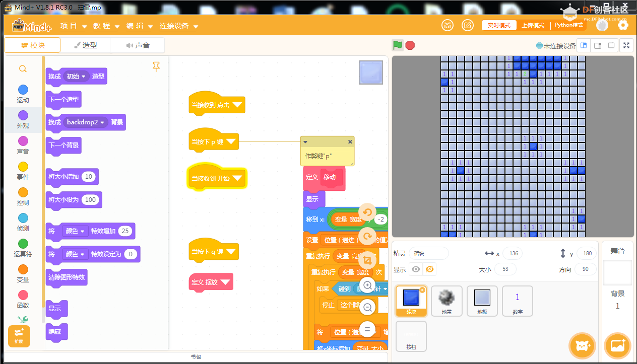Image resolution: width=637 pixels, height=364 pixels.
Task: Switch to 上传模式 mode
Action: point(533,25)
